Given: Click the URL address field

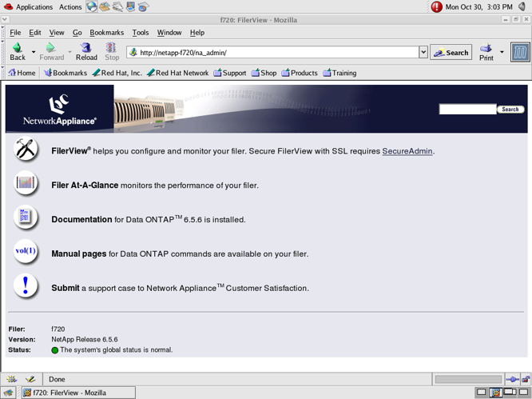Looking at the screenshot, I should [273, 52].
